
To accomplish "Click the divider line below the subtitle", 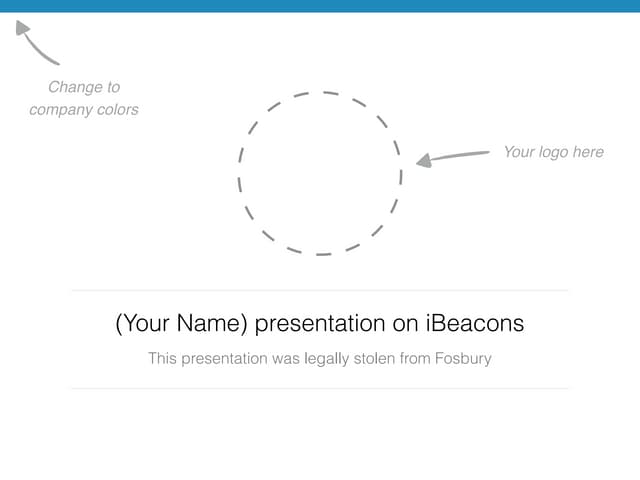I will point(320,388).
